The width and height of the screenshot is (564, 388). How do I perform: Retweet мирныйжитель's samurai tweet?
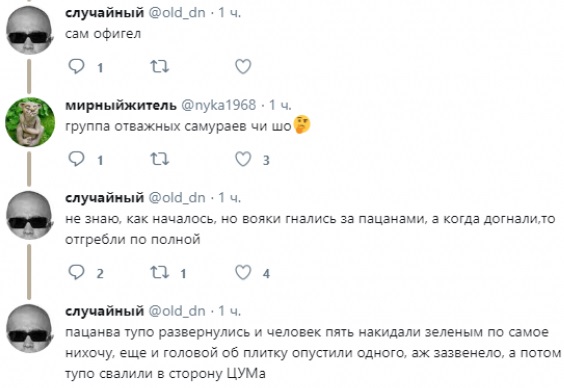coord(159,159)
